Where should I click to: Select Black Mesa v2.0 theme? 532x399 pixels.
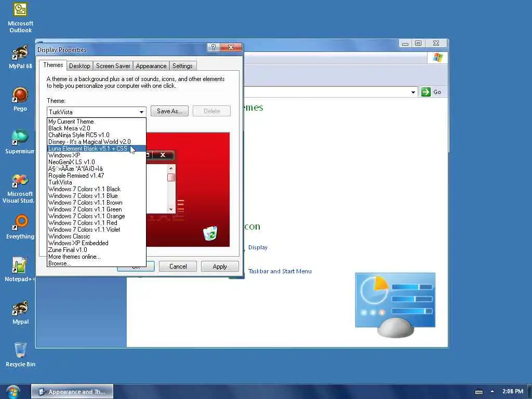tap(96, 128)
